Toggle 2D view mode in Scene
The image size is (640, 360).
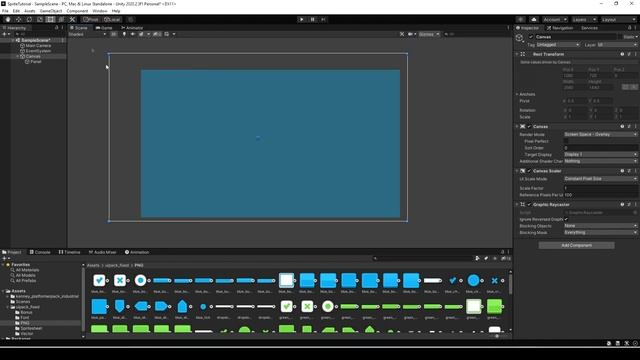[x=114, y=34]
